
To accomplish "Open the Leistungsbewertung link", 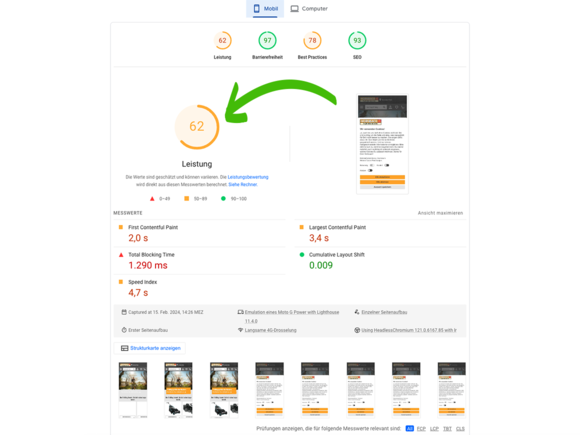I will point(248,177).
